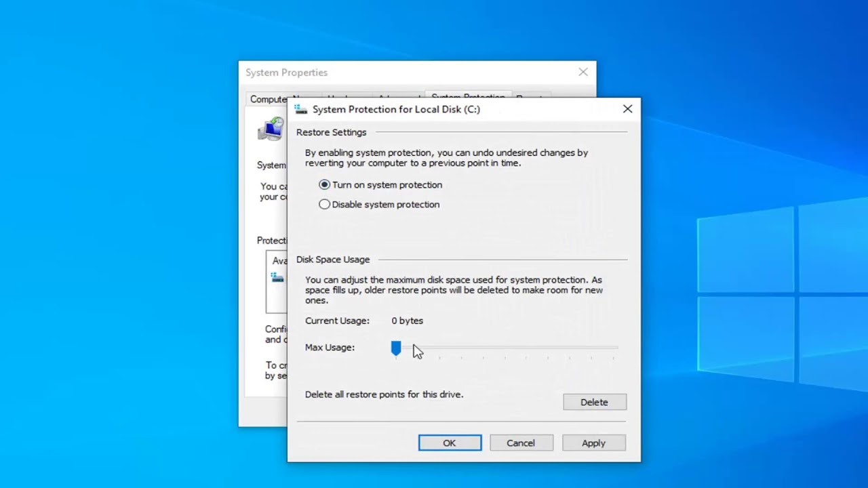Click the Max Usage slider track

pyautogui.click(x=505, y=348)
